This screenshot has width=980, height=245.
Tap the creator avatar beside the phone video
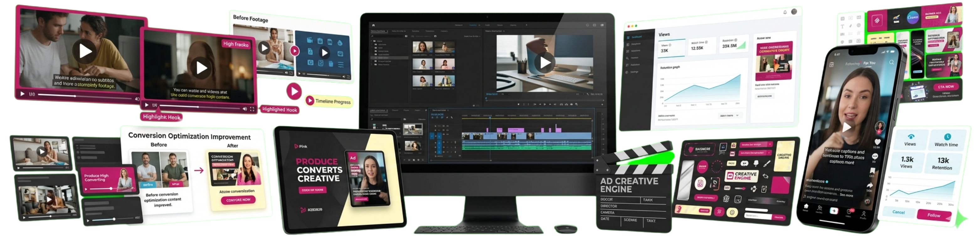(x=880, y=126)
